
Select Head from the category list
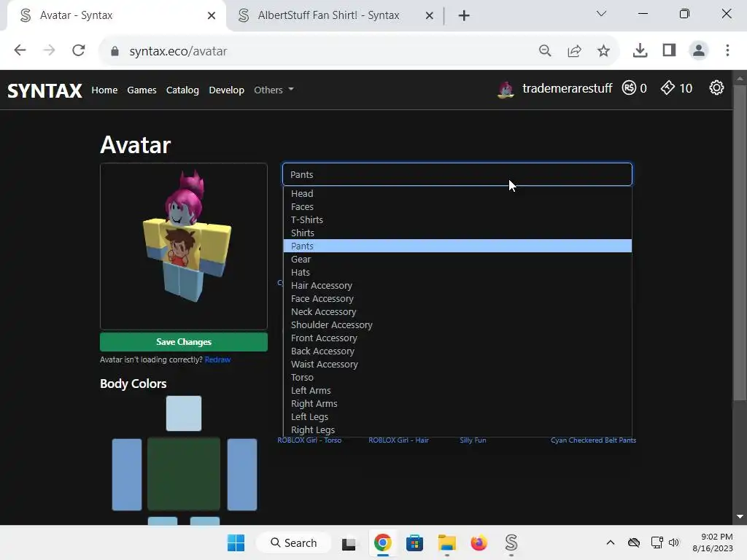point(457,193)
